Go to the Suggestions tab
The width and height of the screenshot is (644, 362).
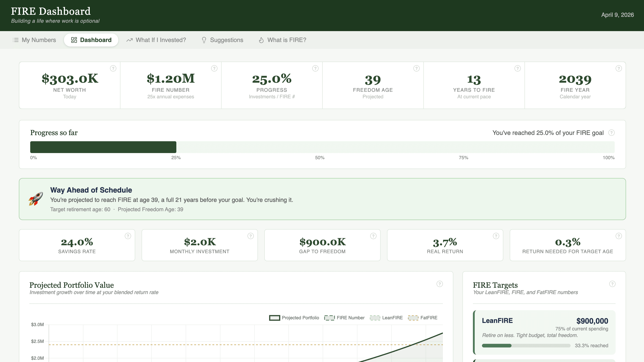(x=222, y=40)
